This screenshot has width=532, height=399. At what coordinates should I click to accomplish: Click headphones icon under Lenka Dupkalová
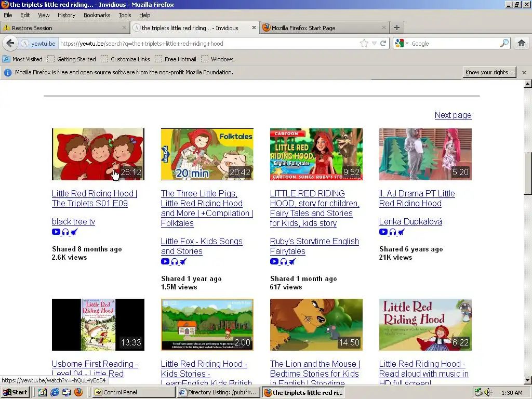coord(393,232)
